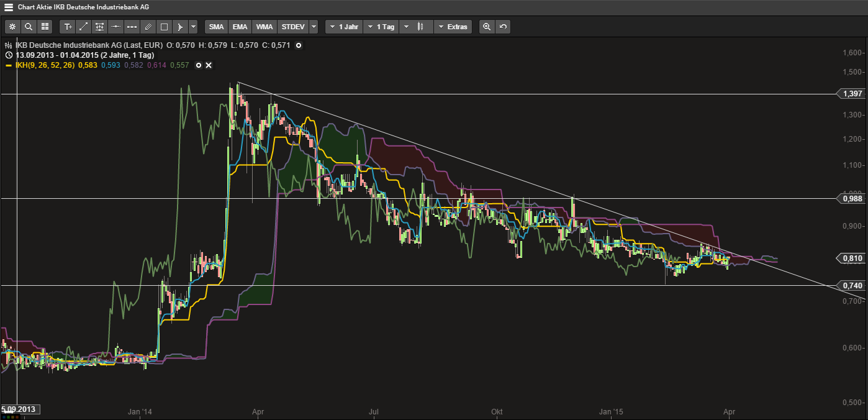The height and width of the screenshot is (420, 868).
Task: Open the hamburger menu in title bar
Action: [x=9, y=7]
